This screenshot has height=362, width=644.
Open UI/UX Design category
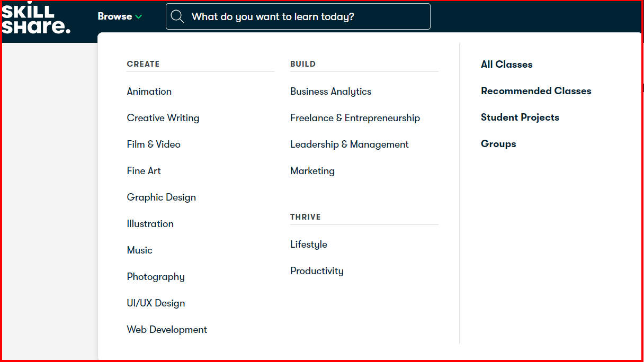pos(156,303)
